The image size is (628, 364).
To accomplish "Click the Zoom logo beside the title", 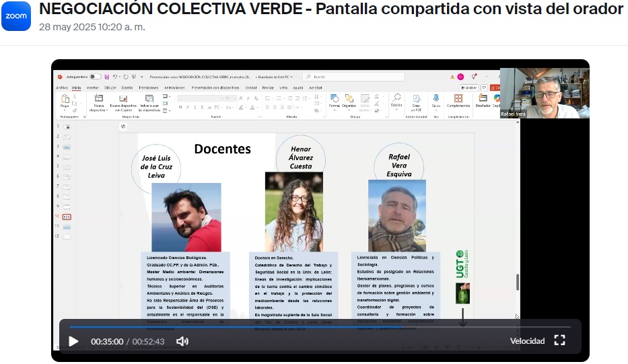I will click(16, 16).
